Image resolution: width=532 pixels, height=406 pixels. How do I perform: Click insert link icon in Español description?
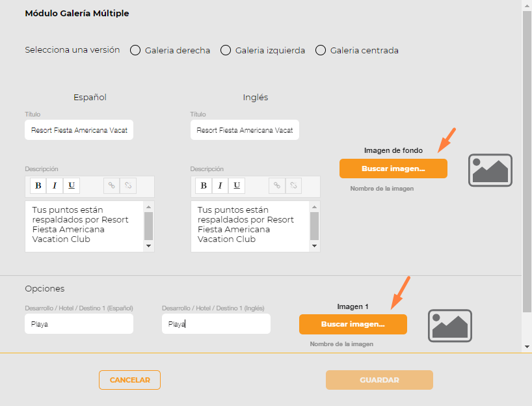(x=112, y=185)
